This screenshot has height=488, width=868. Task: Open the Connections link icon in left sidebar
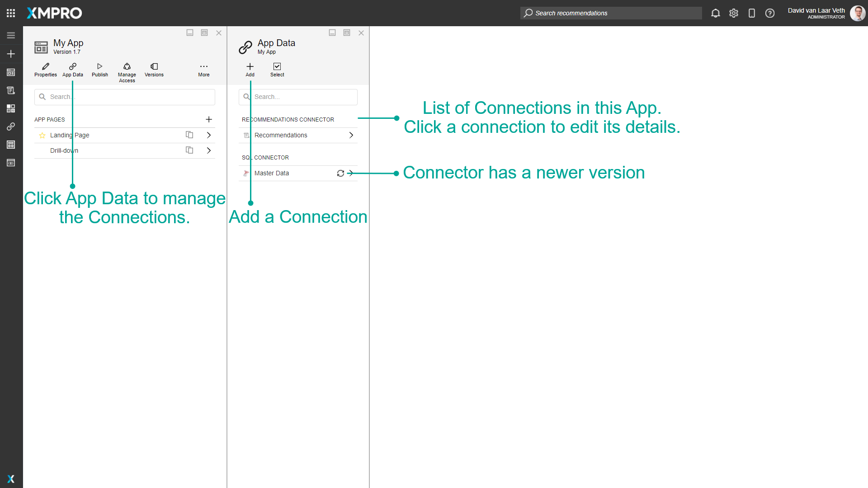[x=11, y=127]
